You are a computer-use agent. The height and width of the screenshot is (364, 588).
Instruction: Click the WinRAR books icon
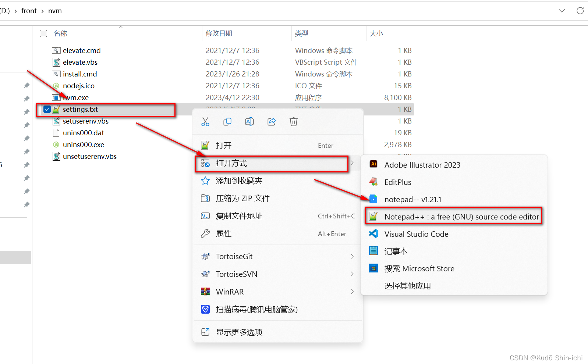205,292
